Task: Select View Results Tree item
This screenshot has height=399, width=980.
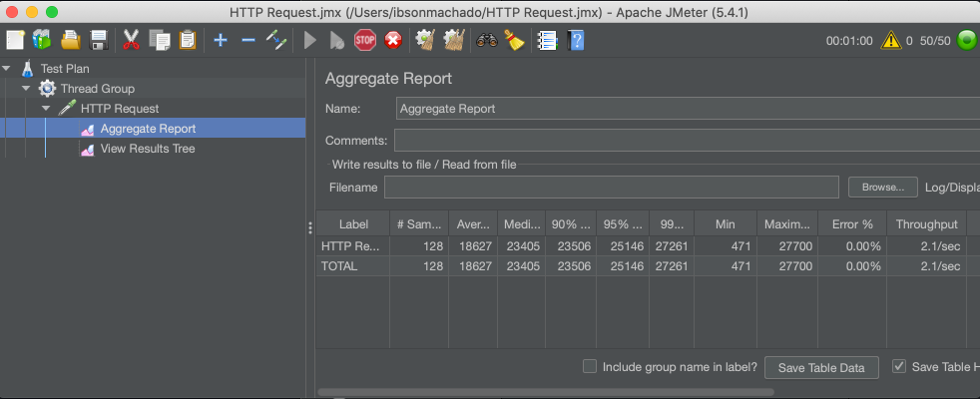Action: (148, 149)
